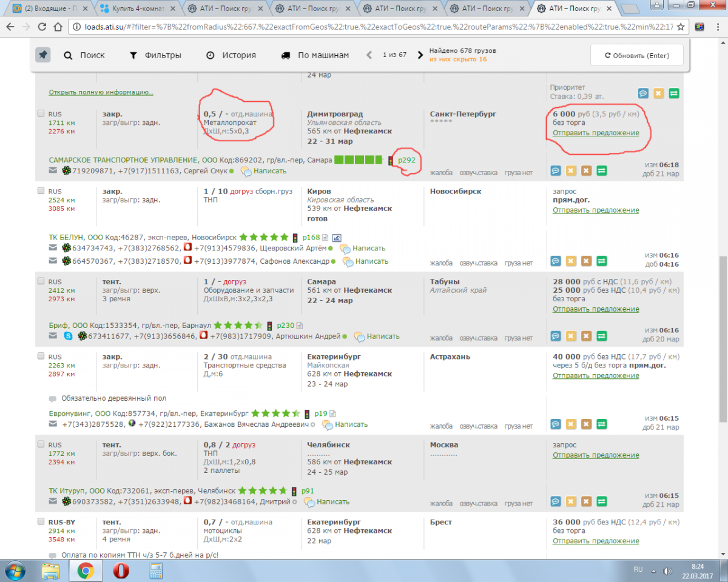This screenshot has width=728, height=582.
Task: Go to next results page arrow
Action: (420, 55)
